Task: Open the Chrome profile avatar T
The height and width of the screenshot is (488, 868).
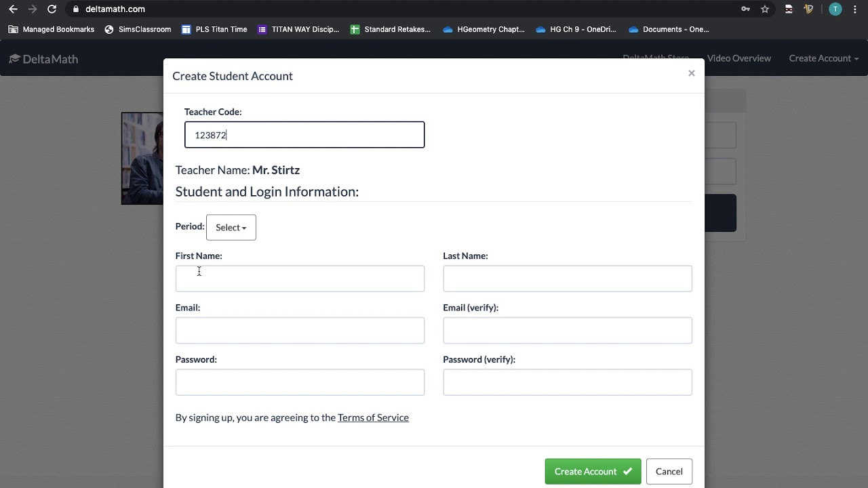Action: (x=835, y=9)
